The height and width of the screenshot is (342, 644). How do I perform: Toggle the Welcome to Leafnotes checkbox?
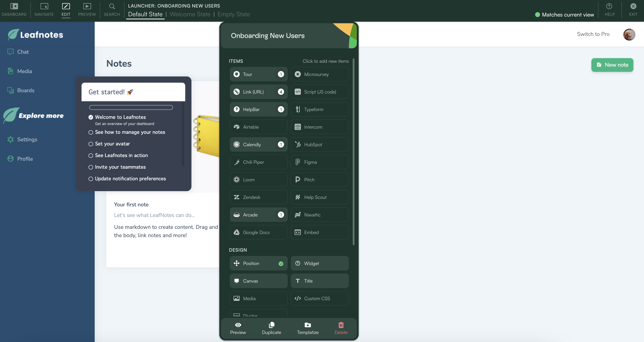click(91, 117)
